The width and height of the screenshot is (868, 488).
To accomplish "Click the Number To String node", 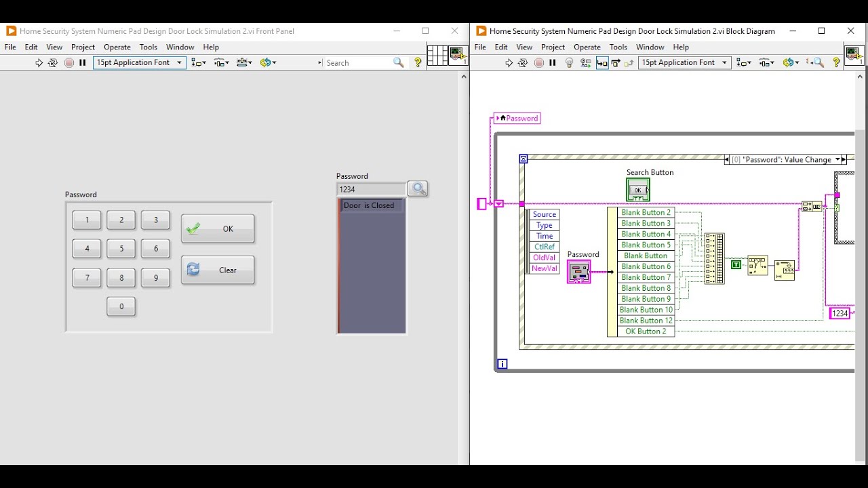I will pos(785,270).
